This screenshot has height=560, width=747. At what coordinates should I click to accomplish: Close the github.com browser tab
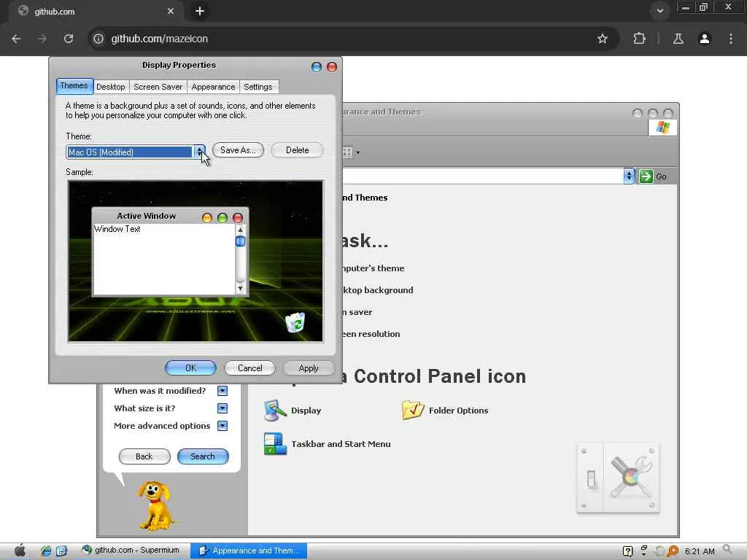[x=171, y=11]
